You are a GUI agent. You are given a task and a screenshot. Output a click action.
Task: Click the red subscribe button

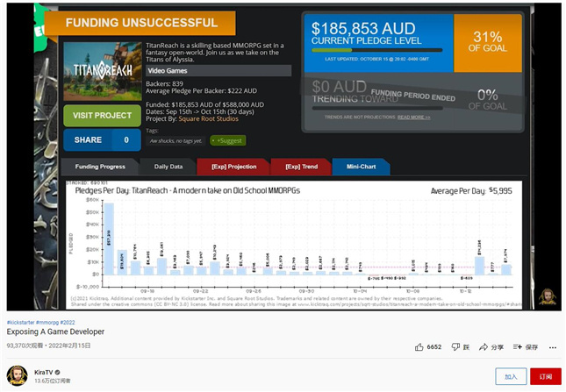coord(545,376)
